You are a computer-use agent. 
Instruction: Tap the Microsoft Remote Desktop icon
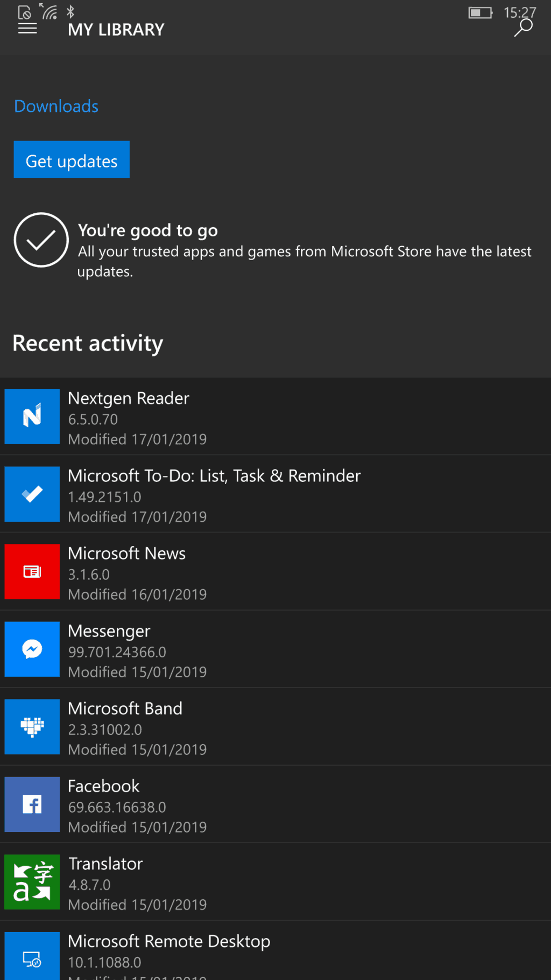(32, 956)
